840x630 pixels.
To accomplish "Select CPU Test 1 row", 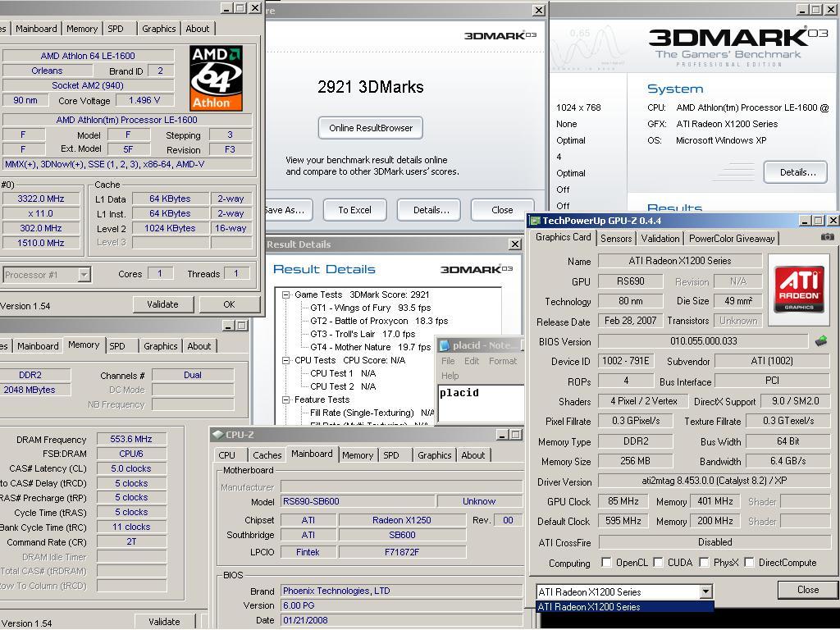I will [343, 373].
